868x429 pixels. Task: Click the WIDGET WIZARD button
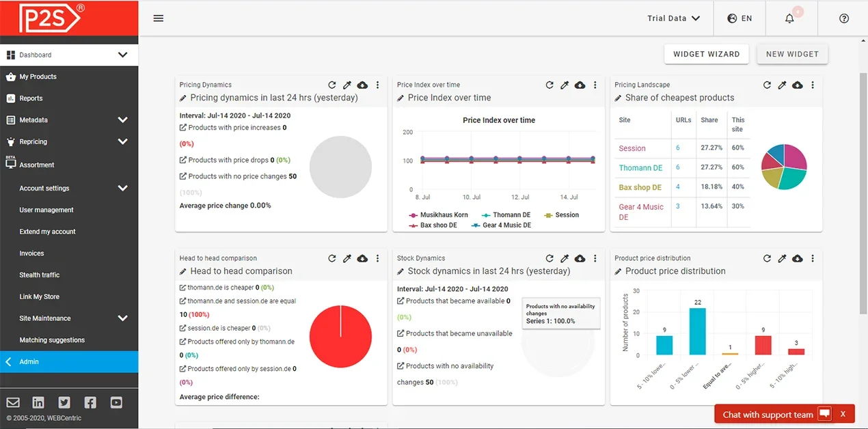tap(706, 54)
